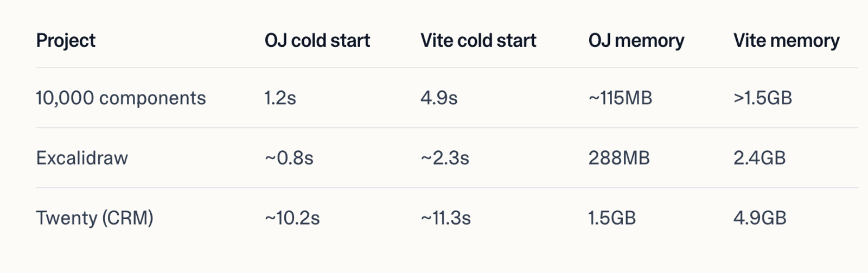868x273 pixels.
Task: Click the Vite cold start column header
Action: pyautogui.click(x=478, y=41)
